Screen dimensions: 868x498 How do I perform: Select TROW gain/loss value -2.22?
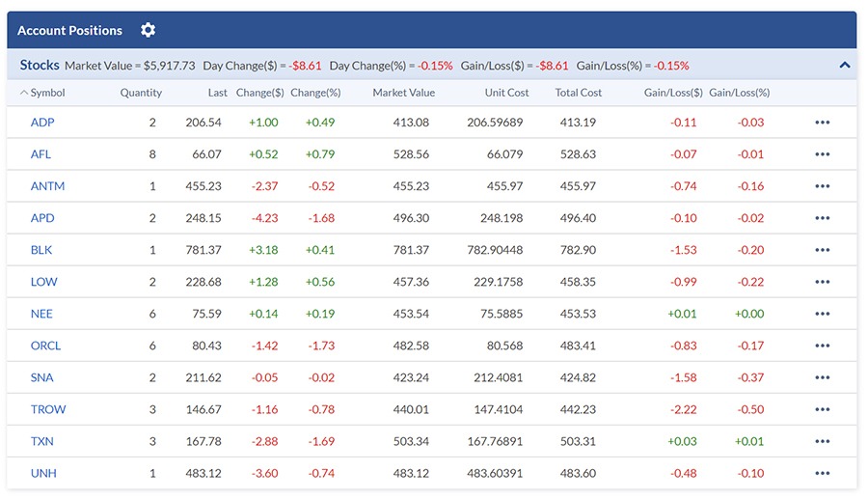click(x=683, y=409)
